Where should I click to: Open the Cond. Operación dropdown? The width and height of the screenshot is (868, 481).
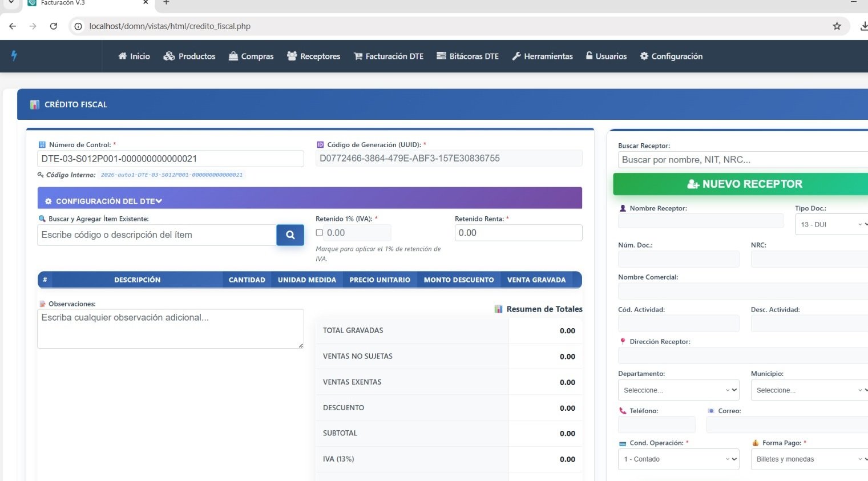pos(678,459)
